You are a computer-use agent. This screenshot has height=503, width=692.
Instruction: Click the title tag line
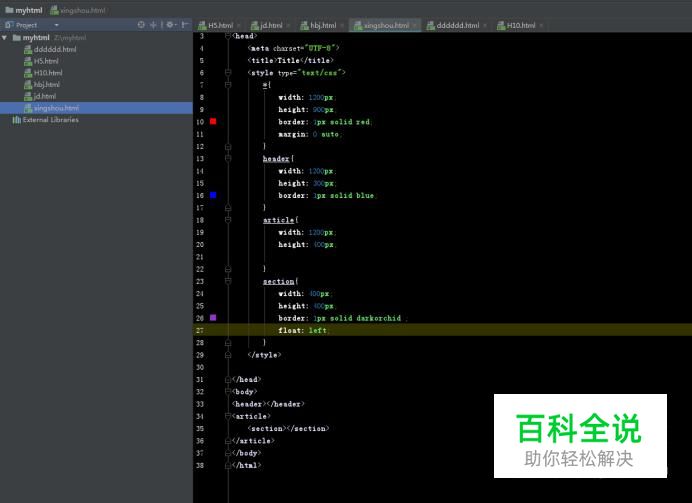pos(291,60)
